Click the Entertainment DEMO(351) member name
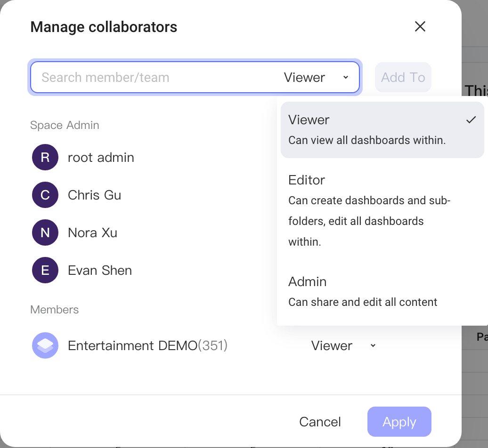This screenshot has height=448, width=488. tap(147, 346)
